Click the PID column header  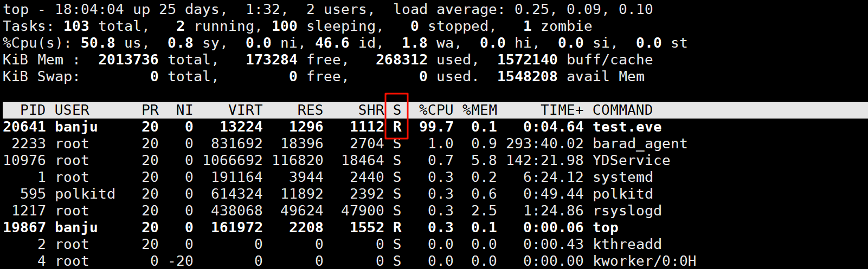click(33, 110)
